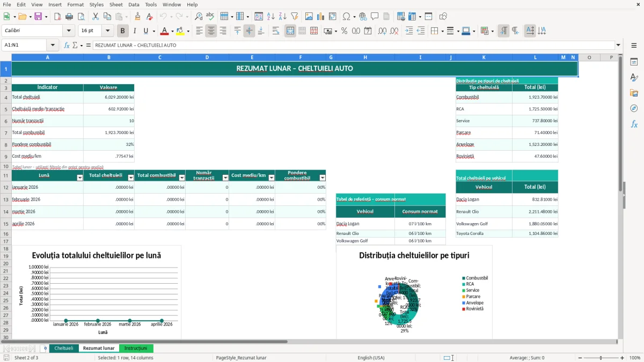This screenshot has width=644, height=362.
Task: Open Find & Replace icon
Action: (x=199, y=17)
